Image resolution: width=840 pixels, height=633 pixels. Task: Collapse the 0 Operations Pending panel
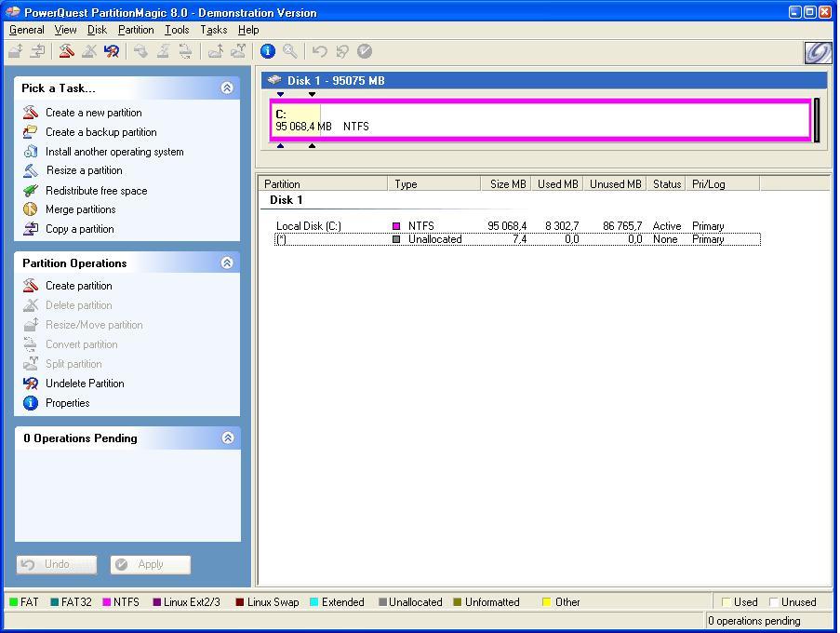tap(228, 438)
